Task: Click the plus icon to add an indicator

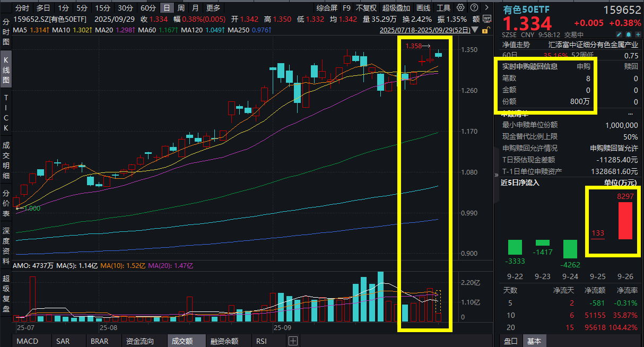Action: tap(293, 341)
